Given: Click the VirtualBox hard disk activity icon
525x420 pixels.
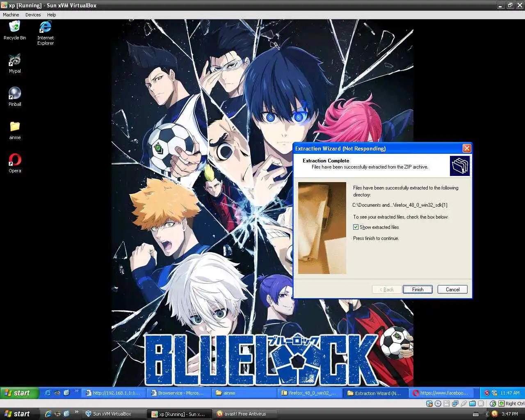Looking at the screenshot, I should click(429, 404).
